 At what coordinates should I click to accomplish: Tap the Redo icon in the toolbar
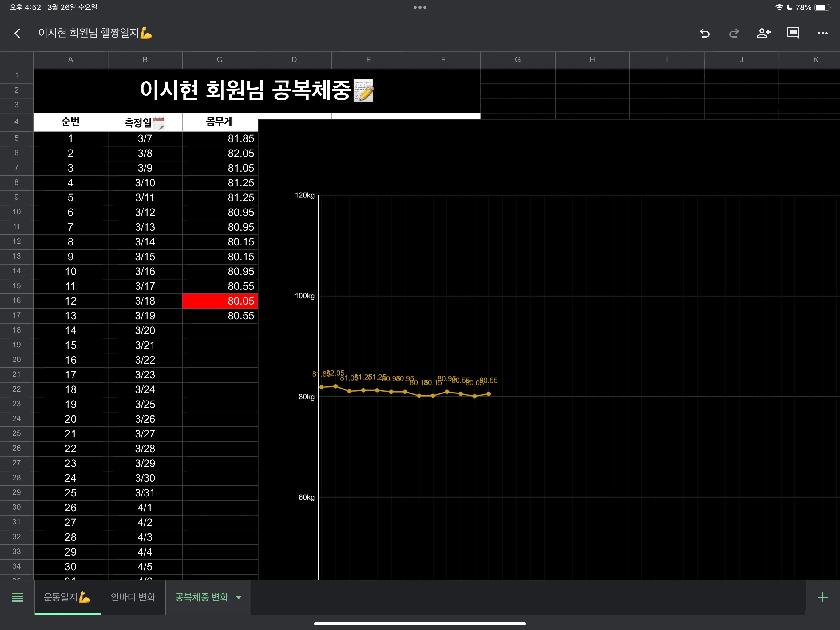(734, 33)
